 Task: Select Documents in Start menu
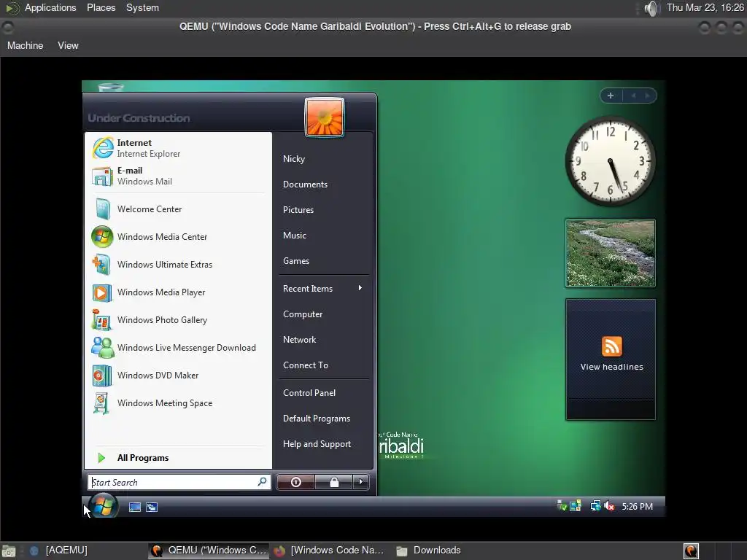click(306, 184)
